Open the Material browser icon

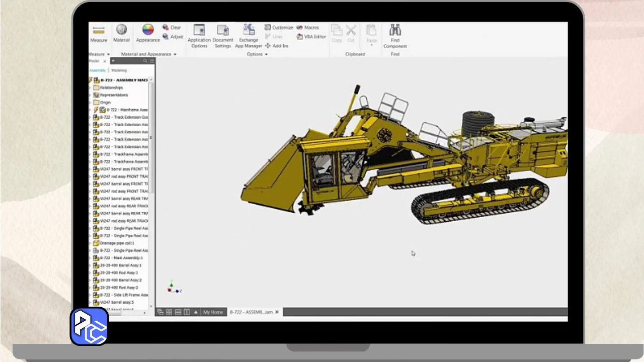pyautogui.click(x=121, y=30)
